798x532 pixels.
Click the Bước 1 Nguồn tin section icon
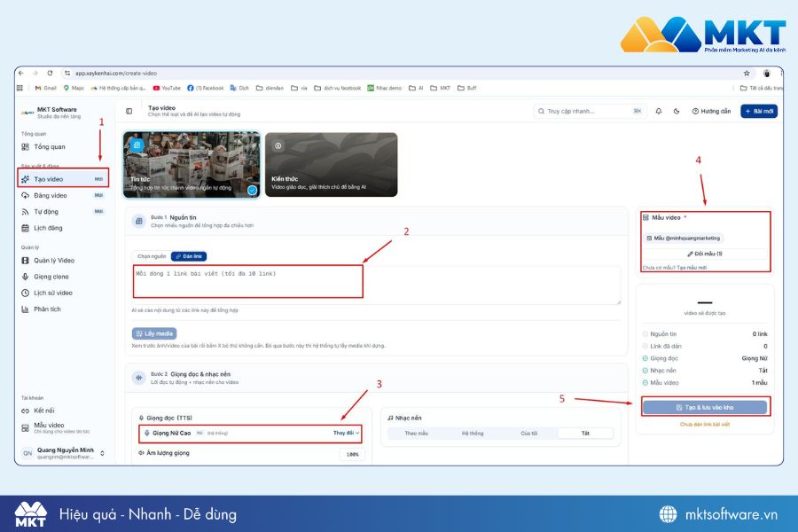(x=138, y=222)
